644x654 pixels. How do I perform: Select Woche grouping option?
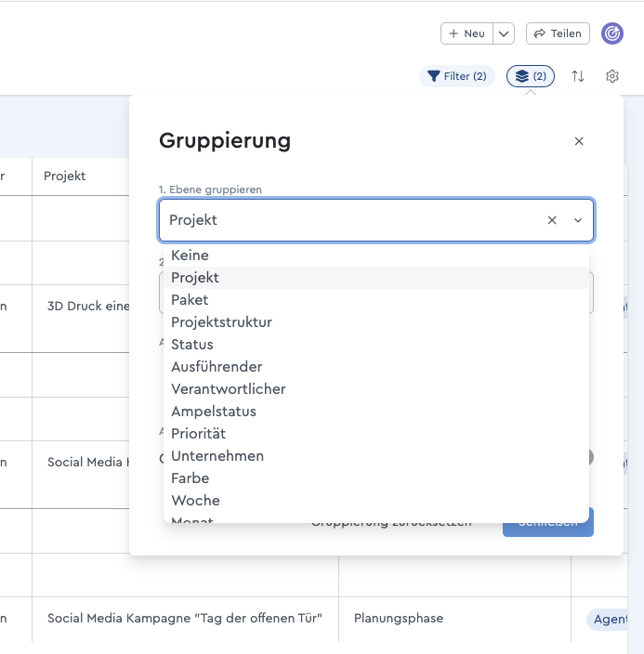click(376, 501)
